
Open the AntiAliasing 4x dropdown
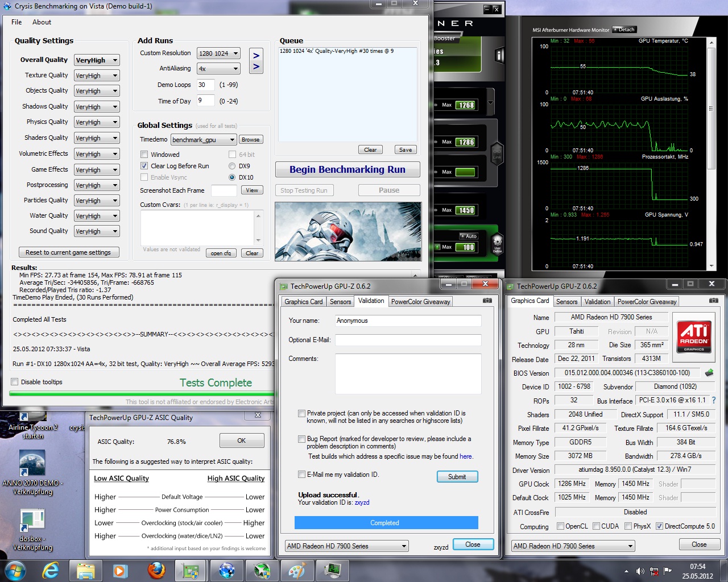point(218,69)
